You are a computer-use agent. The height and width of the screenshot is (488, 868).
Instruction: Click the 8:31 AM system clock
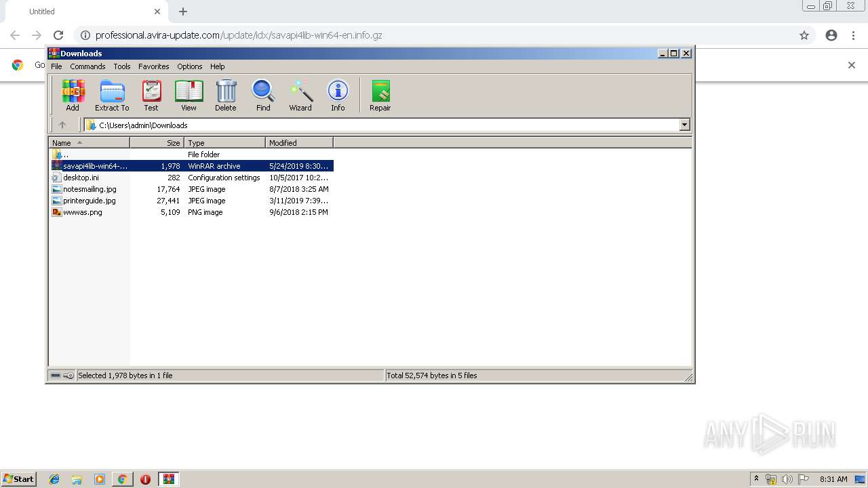point(833,479)
